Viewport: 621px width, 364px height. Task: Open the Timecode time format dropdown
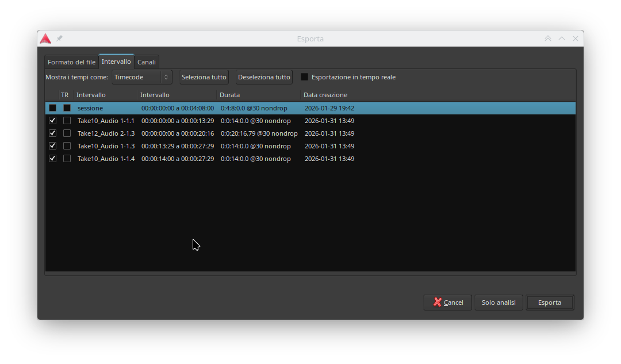(x=142, y=77)
